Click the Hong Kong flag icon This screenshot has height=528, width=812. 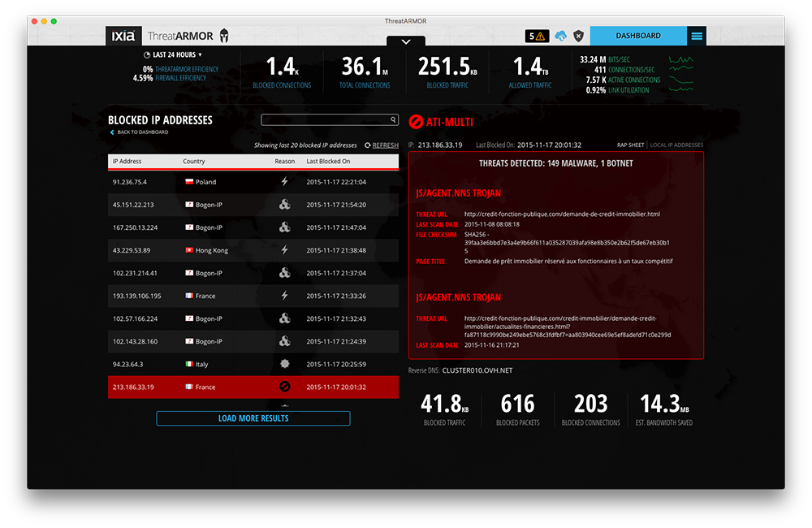(x=189, y=250)
